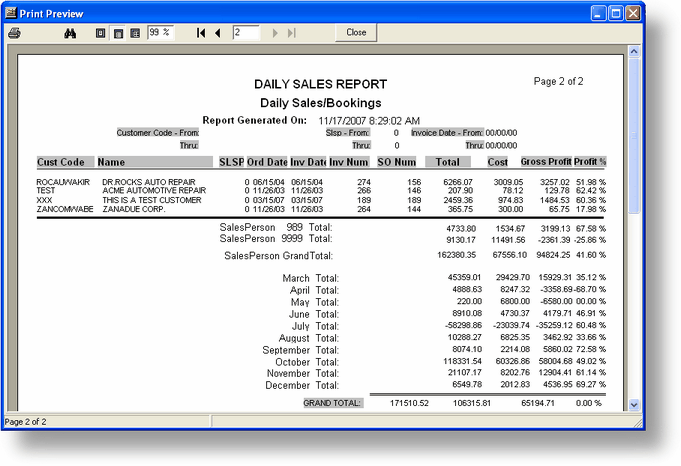Viewport: 681px width, 466px height.
Task: Click the Gross Profit column header
Action: point(546,162)
